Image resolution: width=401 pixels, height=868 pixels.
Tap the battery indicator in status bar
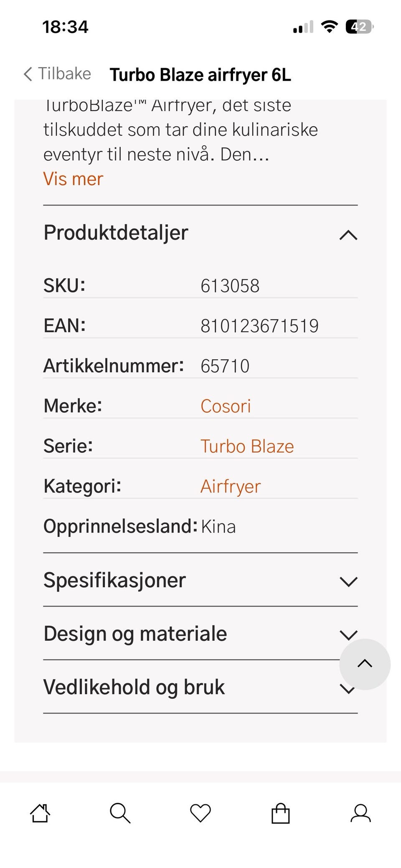tap(359, 27)
